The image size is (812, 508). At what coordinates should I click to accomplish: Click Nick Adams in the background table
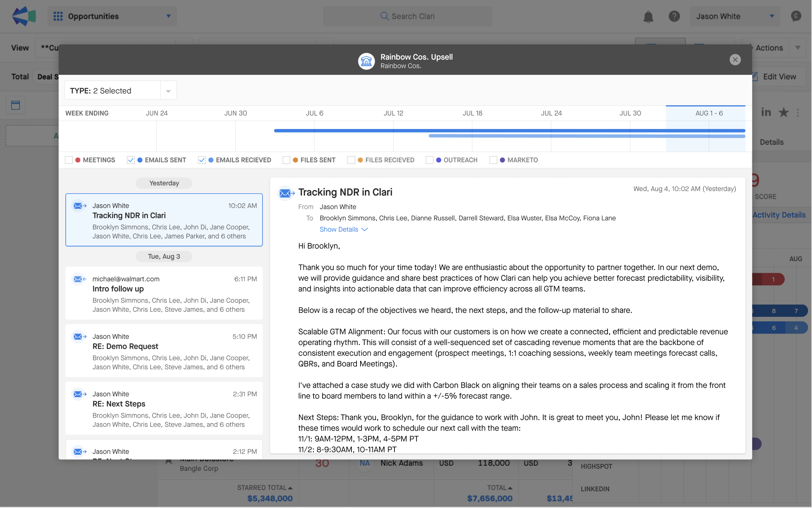(401, 463)
